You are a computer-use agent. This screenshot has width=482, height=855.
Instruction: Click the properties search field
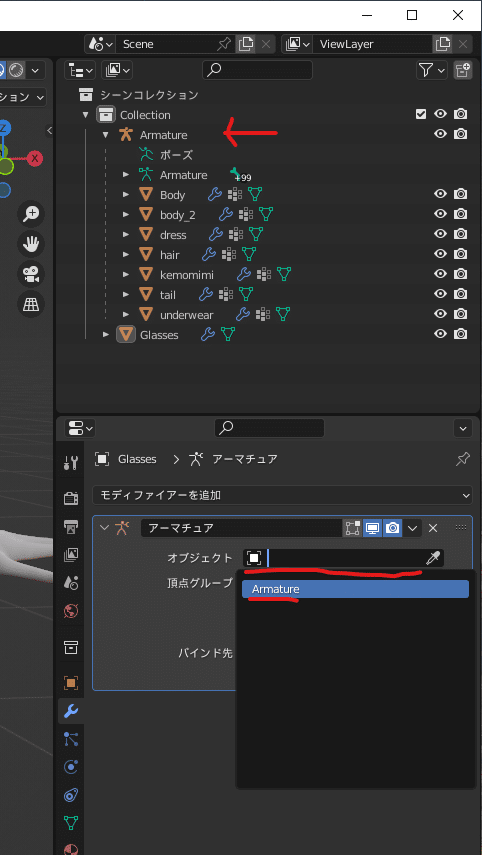click(270, 428)
